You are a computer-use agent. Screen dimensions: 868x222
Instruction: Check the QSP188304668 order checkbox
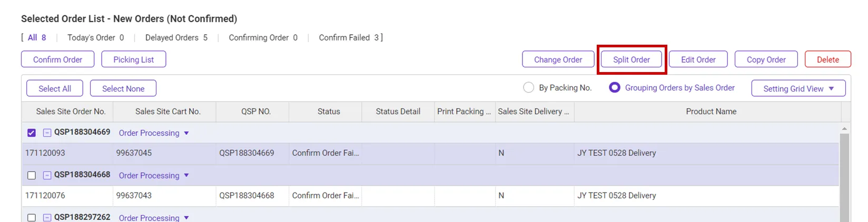(x=32, y=175)
